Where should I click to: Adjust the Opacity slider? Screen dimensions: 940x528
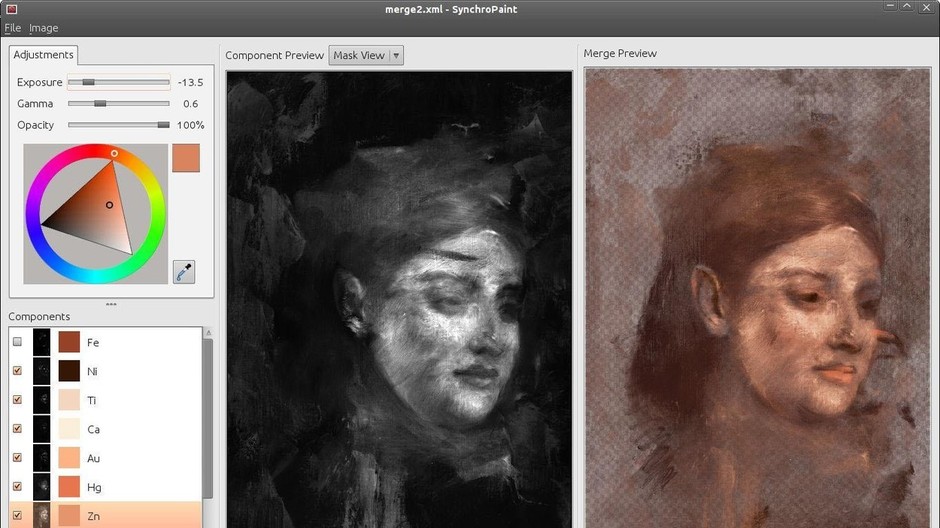point(119,125)
